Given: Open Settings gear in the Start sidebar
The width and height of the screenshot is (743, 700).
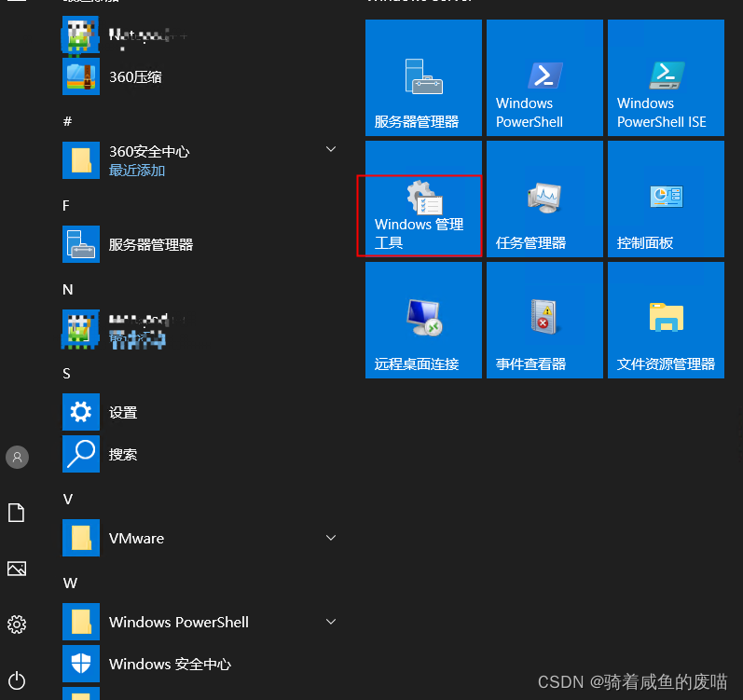Looking at the screenshot, I should [x=17, y=625].
